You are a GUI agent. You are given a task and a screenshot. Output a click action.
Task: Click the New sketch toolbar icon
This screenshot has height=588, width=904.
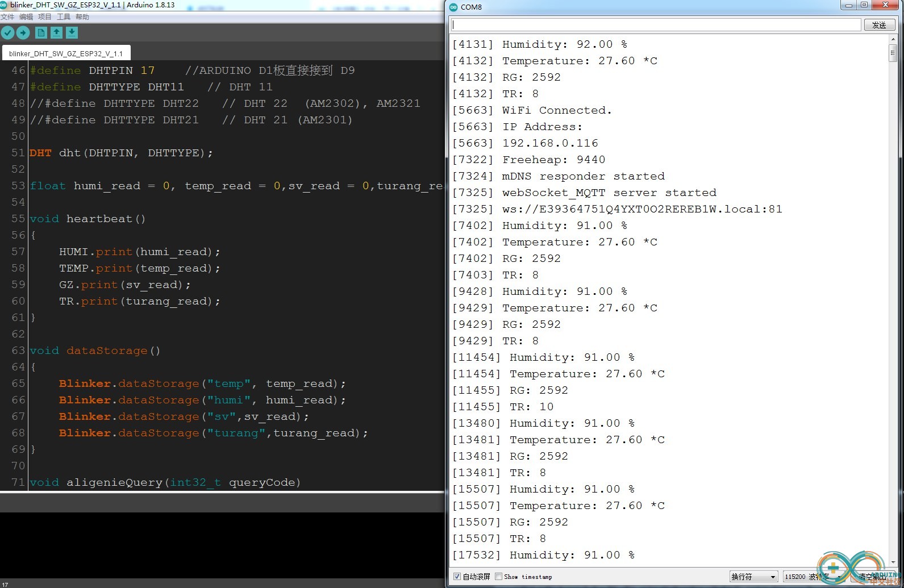41,33
